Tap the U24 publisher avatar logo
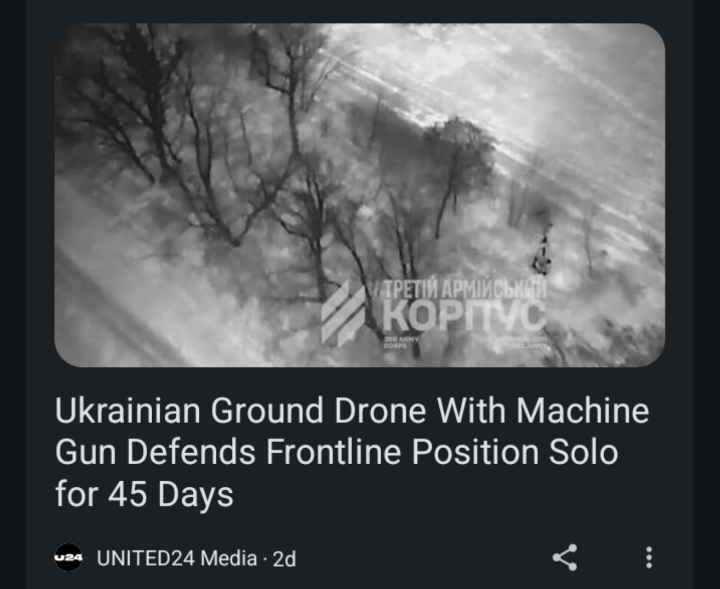Viewport: 720px width, 589px height. pos(68,558)
